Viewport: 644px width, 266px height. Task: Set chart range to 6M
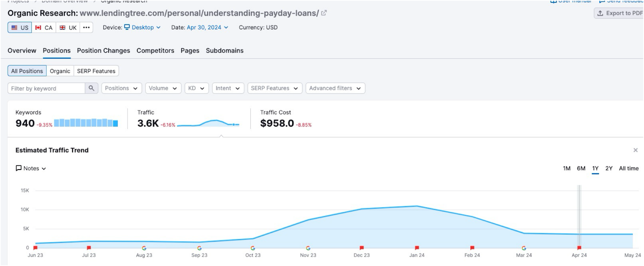point(581,168)
